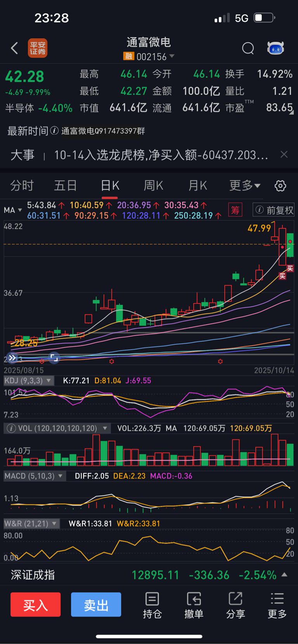Tap the 通富微电 group announcement text
The width and height of the screenshot is (298, 644).
[x=103, y=131]
